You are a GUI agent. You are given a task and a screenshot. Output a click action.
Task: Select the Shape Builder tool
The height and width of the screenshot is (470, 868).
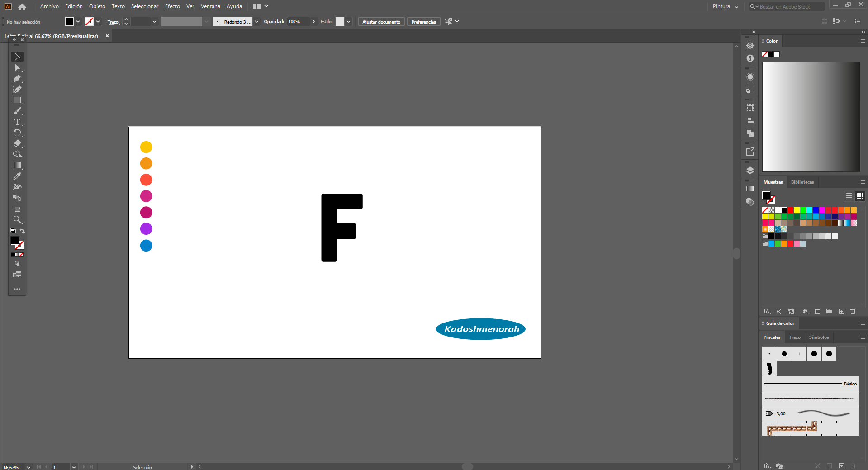pyautogui.click(x=17, y=155)
